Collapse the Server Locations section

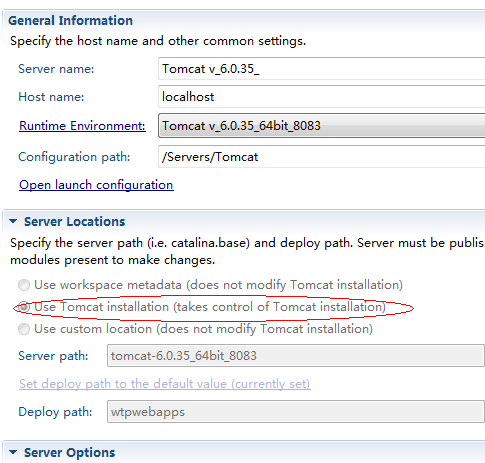click(x=13, y=221)
